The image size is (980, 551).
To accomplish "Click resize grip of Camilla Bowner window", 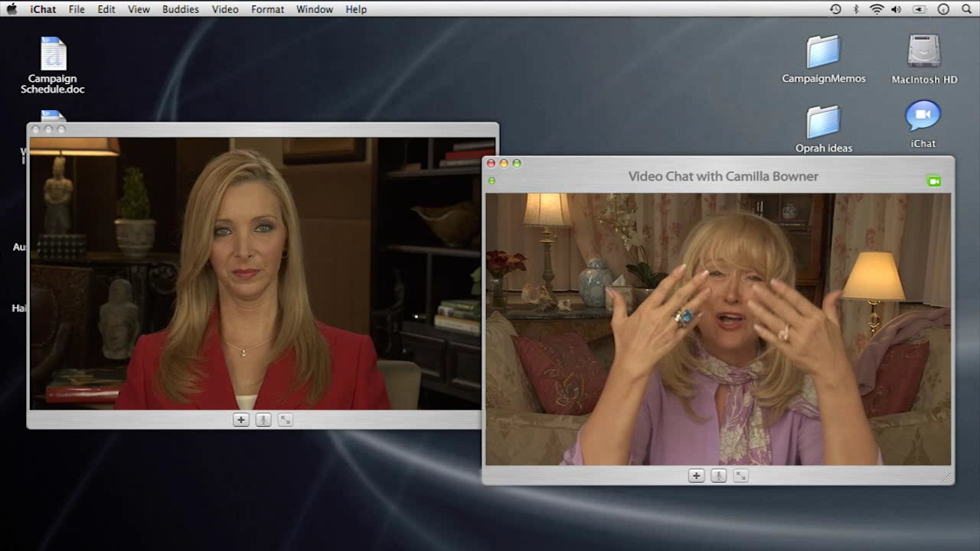I will tap(948, 478).
